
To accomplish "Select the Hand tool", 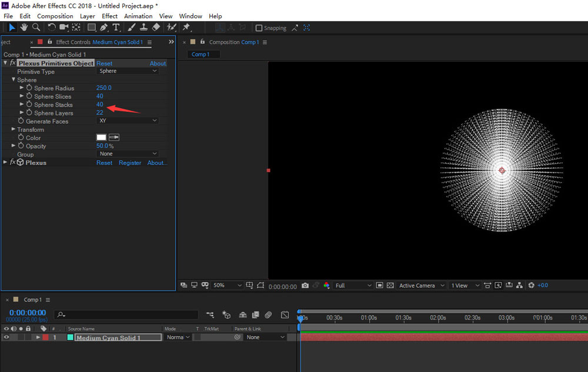I will 24,27.
